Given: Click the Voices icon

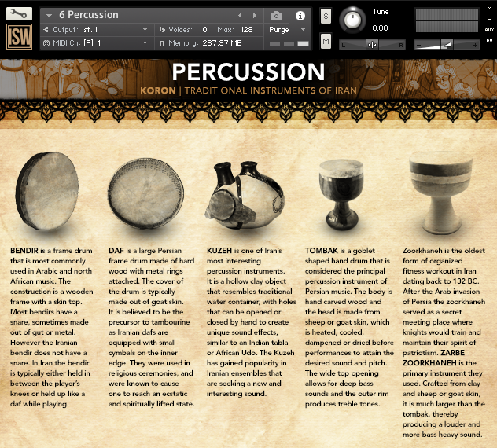Looking at the screenshot, I should click(x=162, y=30).
